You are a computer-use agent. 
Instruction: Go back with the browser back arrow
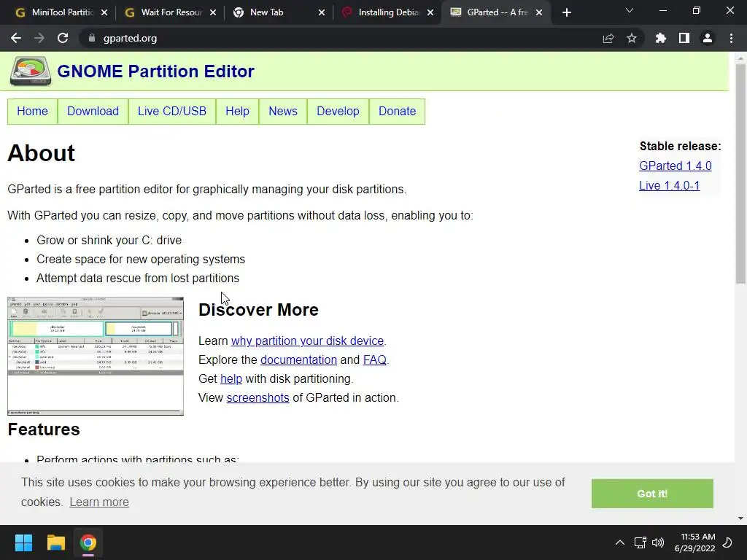16,38
